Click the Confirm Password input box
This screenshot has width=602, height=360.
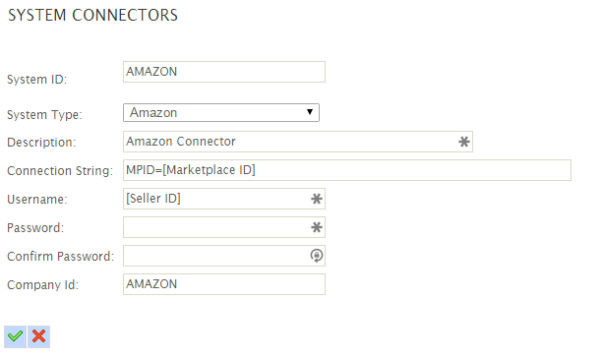point(224,256)
